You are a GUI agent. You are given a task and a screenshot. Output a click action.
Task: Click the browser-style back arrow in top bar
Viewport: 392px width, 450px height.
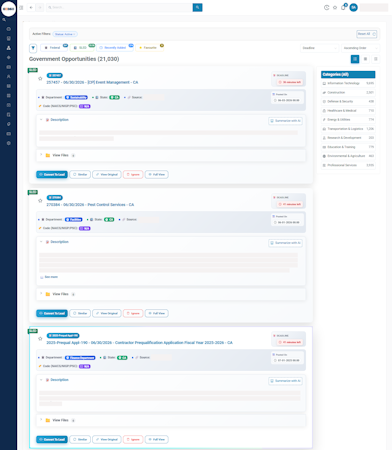pyautogui.click(x=31, y=7)
